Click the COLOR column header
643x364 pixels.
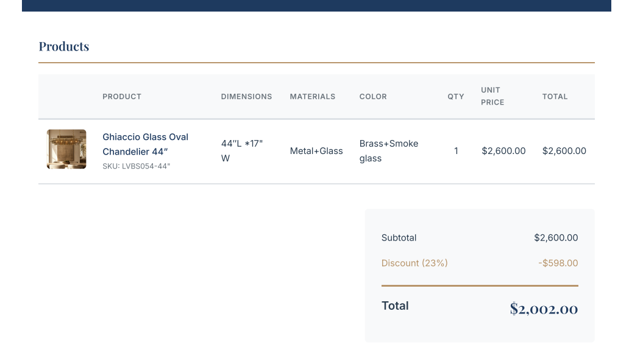point(373,97)
